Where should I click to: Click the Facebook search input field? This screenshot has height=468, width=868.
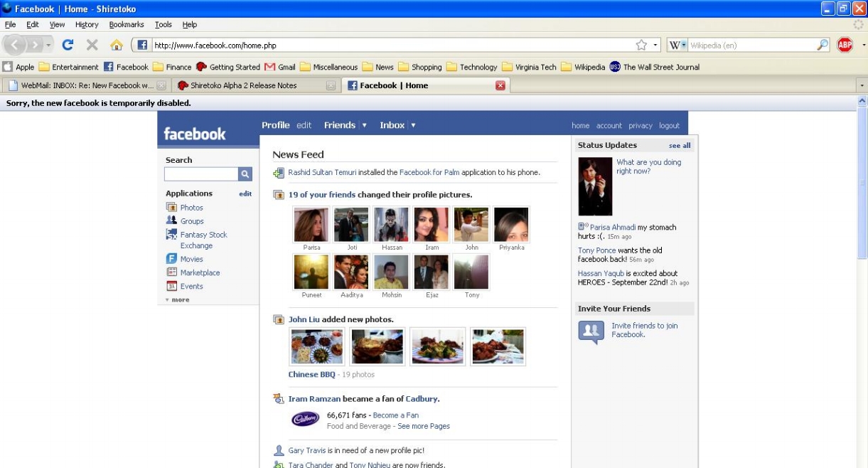click(201, 174)
